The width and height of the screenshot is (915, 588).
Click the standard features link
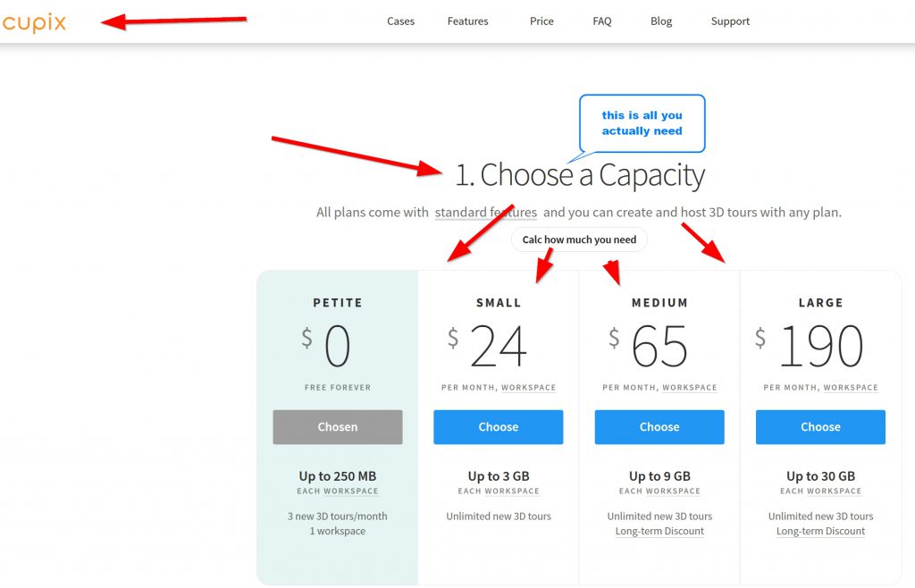tap(486, 213)
